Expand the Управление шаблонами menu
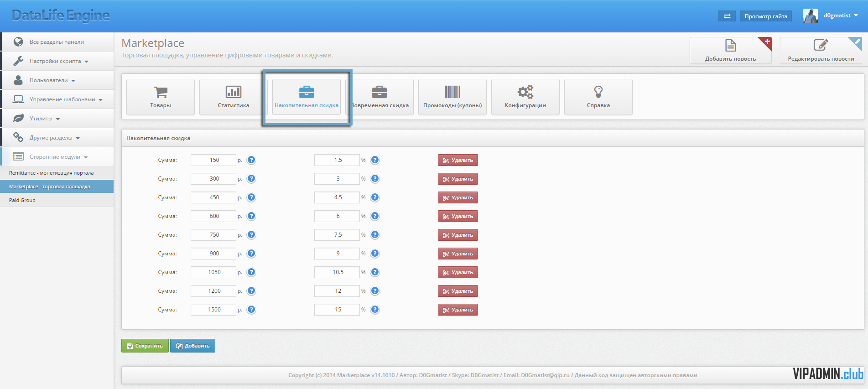Screen dimensions: 868x389 click(x=57, y=99)
